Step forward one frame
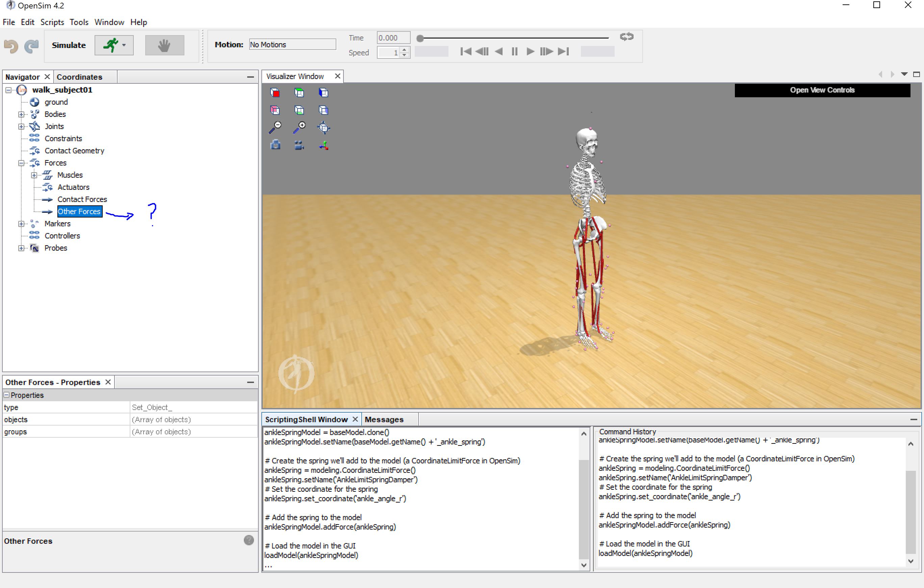The height and width of the screenshot is (588, 924). 546,51
